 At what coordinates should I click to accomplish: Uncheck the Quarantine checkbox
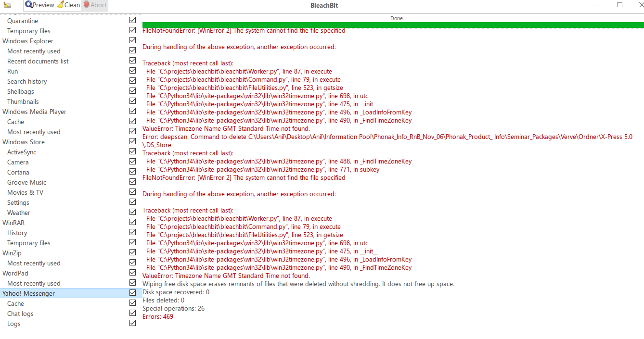point(132,20)
